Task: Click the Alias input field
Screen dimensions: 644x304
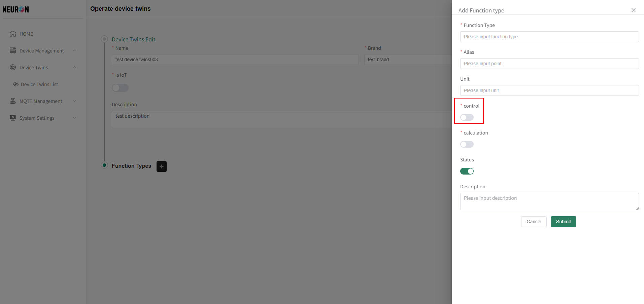Action: coord(549,64)
